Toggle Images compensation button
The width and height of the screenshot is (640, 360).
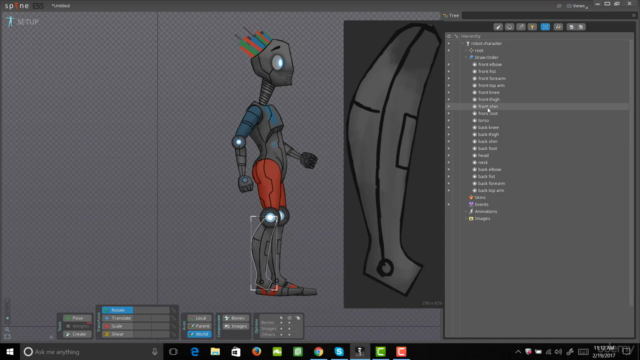coord(236,326)
